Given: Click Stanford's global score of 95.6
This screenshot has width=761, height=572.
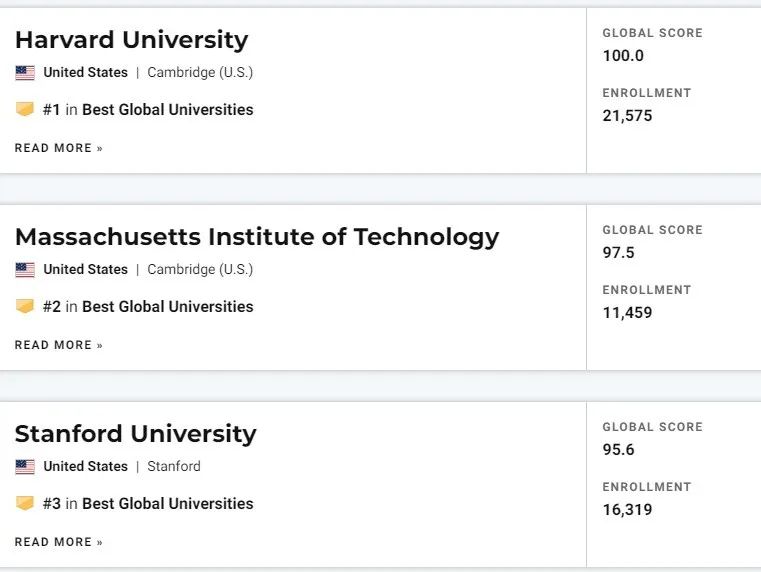Looking at the screenshot, I should (618, 450).
